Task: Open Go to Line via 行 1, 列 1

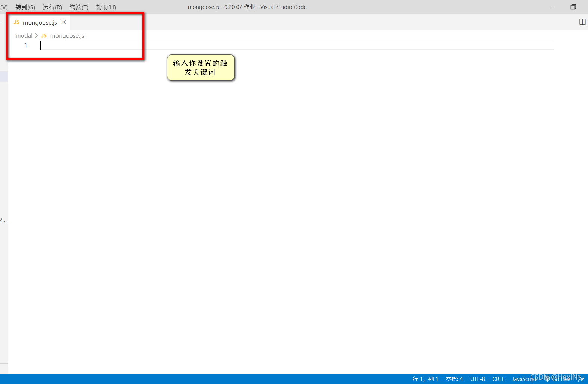Action: pyautogui.click(x=425, y=379)
